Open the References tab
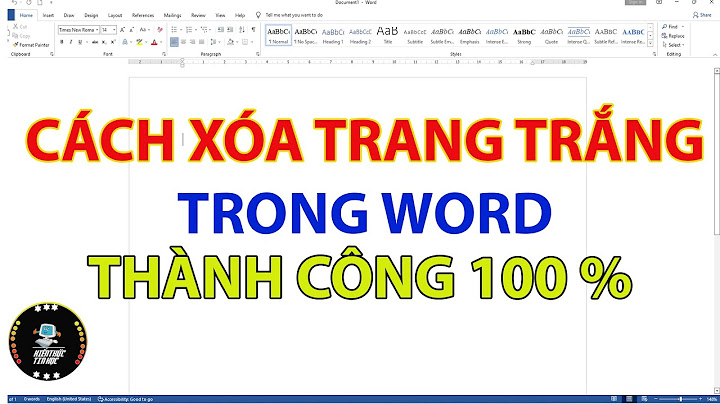 coord(143,15)
